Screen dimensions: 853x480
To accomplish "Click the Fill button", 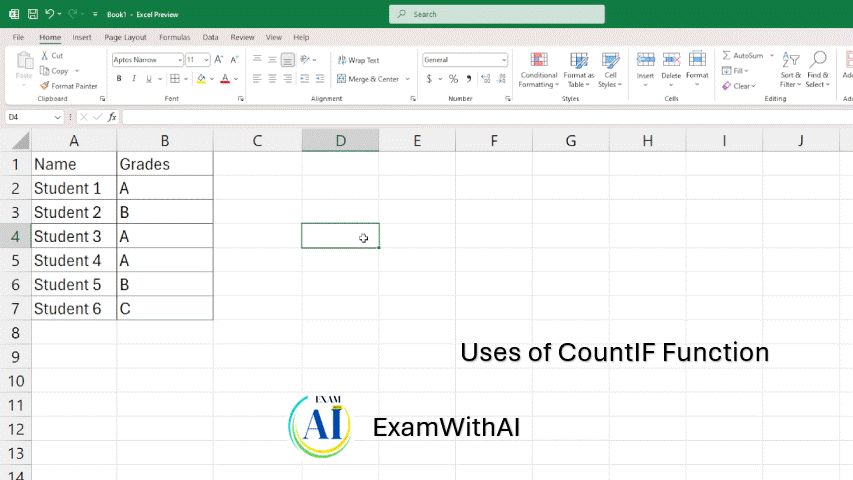I will (x=735, y=71).
